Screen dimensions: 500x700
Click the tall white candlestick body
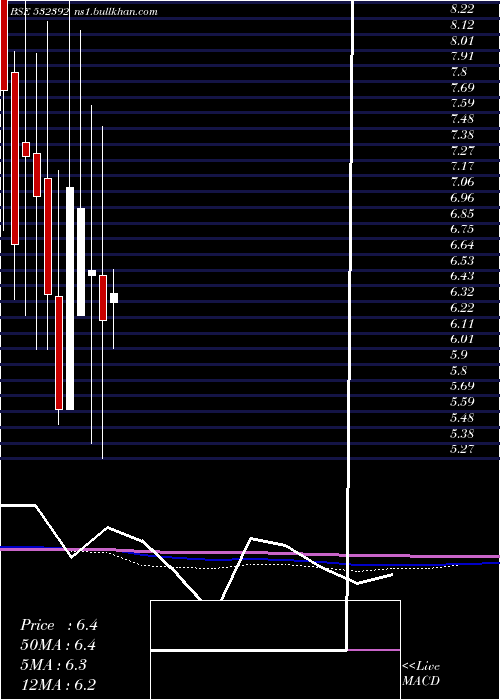[x=70, y=298]
